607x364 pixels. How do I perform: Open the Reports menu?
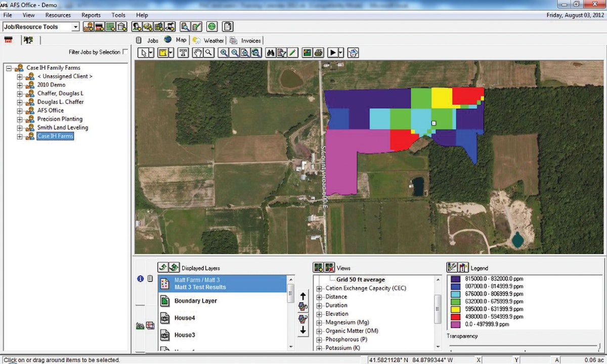click(x=91, y=15)
